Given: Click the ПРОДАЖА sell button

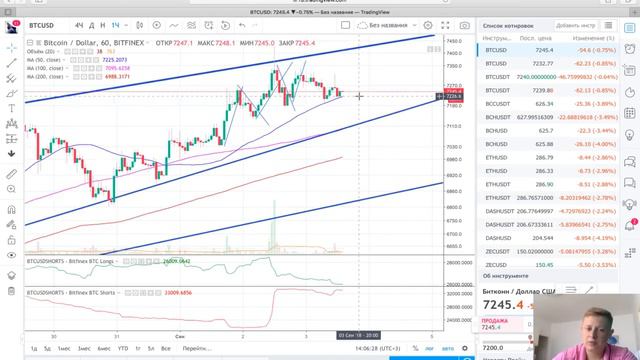Looking at the screenshot, I should pyautogui.click(x=501, y=324).
